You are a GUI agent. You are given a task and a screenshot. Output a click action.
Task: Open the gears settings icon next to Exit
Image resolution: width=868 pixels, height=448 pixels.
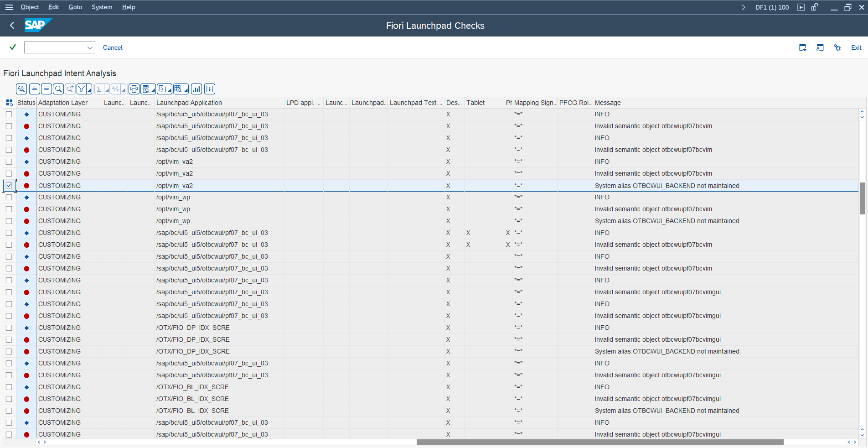[x=837, y=47]
